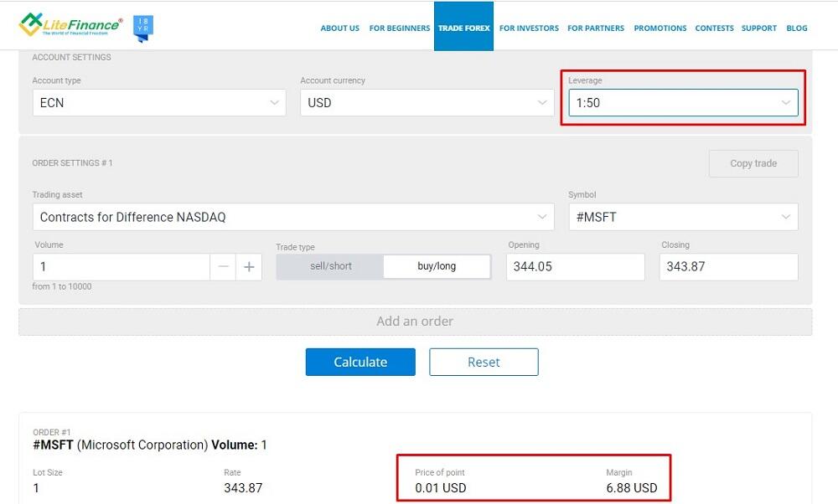Open the For Investors menu
Viewport: 838px width, 504px height.
pos(529,28)
